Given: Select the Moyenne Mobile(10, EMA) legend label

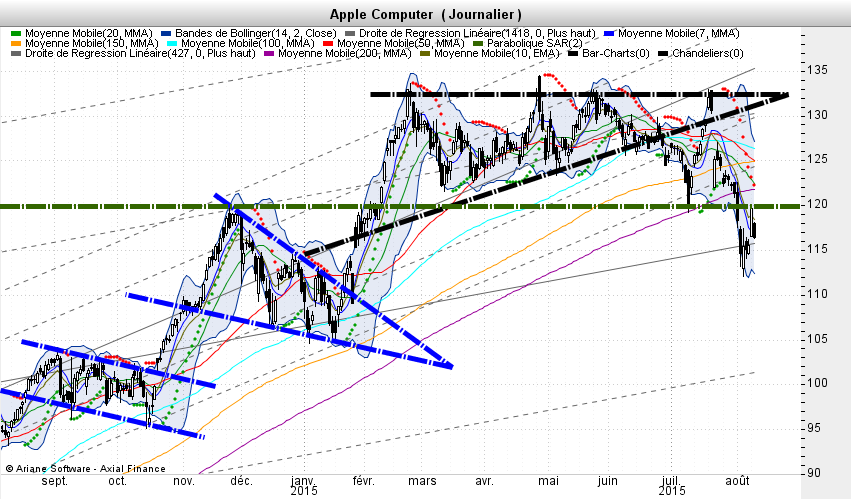Looking at the screenshot, I should point(497,54).
